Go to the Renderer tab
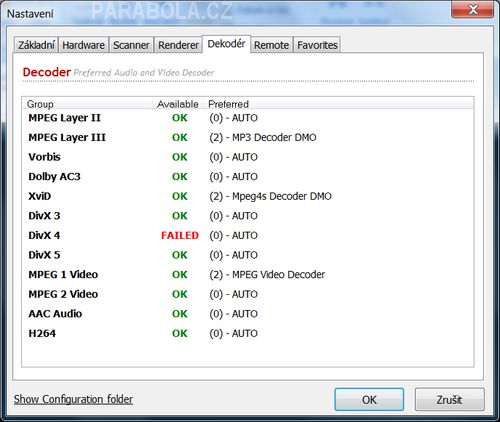 pyautogui.click(x=178, y=45)
